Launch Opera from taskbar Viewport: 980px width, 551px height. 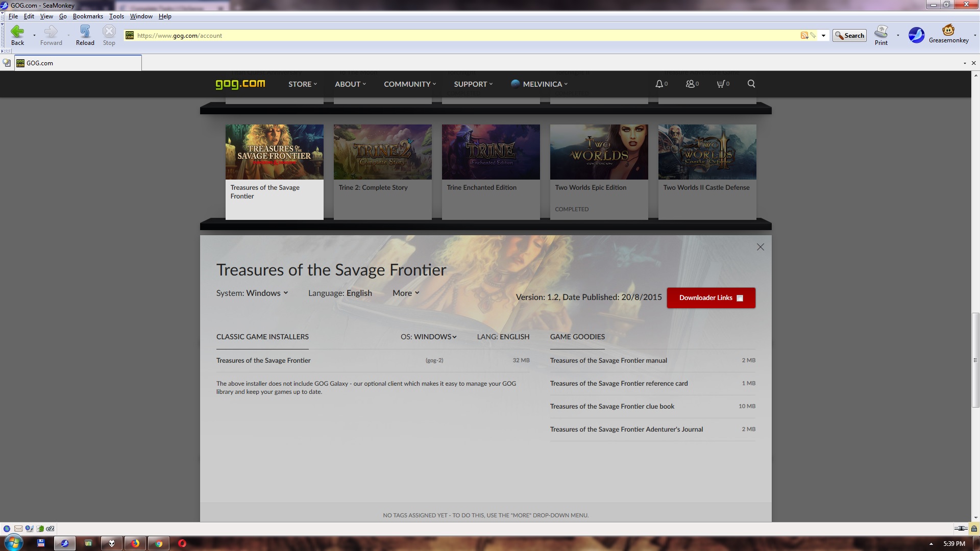(182, 543)
